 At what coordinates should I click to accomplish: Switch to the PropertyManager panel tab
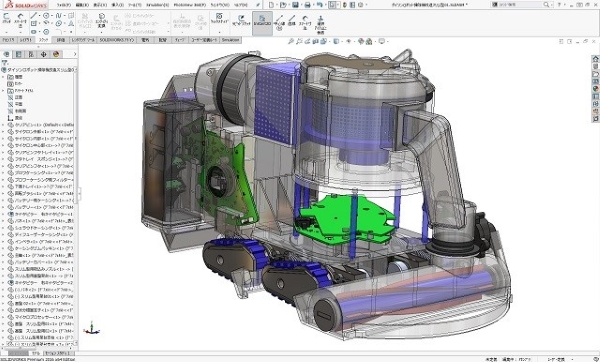[x=18, y=54]
